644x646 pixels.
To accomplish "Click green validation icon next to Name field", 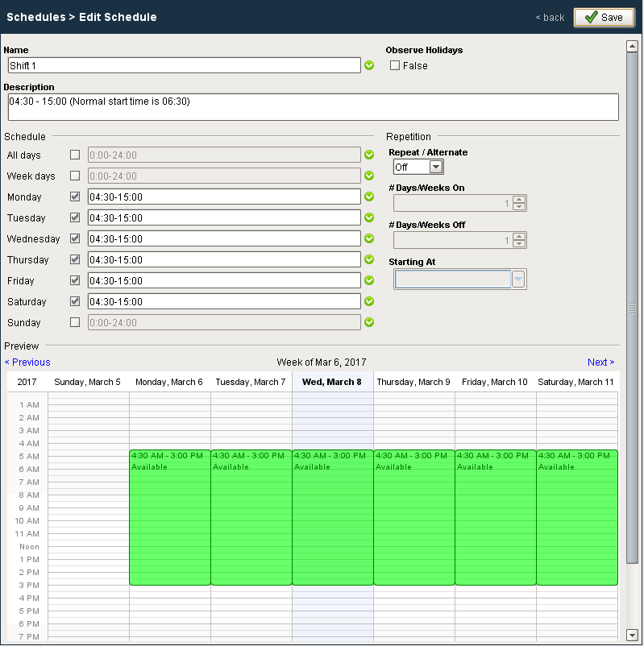I will pos(369,65).
